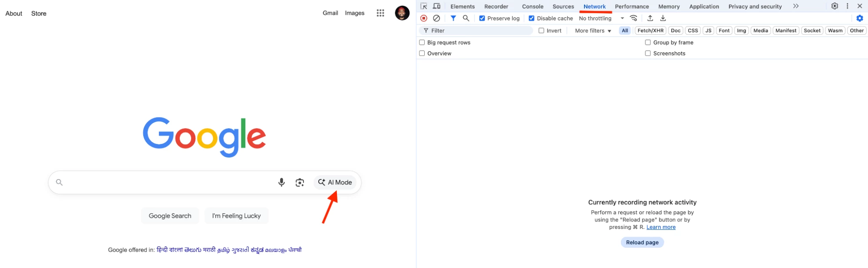
Task: Filter requests by Font
Action: pyautogui.click(x=724, y=30)
